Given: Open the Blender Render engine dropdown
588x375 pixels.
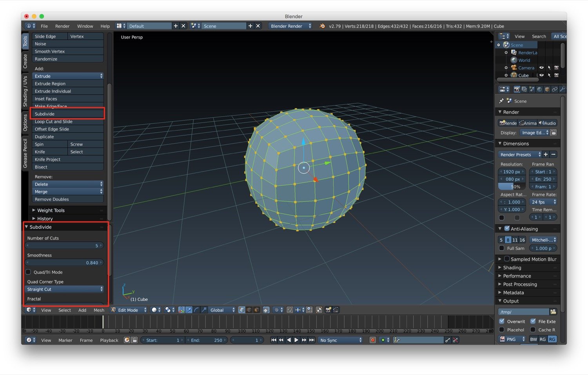Looking at the screenshot, I should (290, 26).
